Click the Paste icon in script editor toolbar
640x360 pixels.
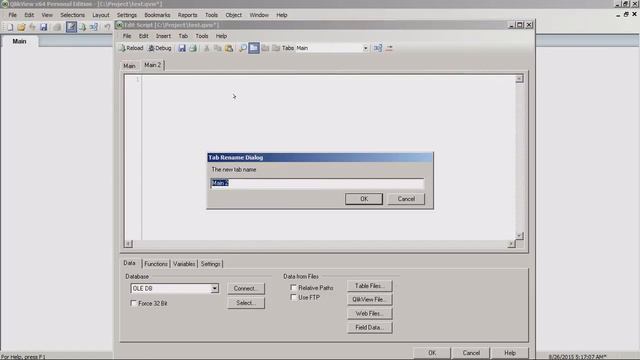pos(229,48)
